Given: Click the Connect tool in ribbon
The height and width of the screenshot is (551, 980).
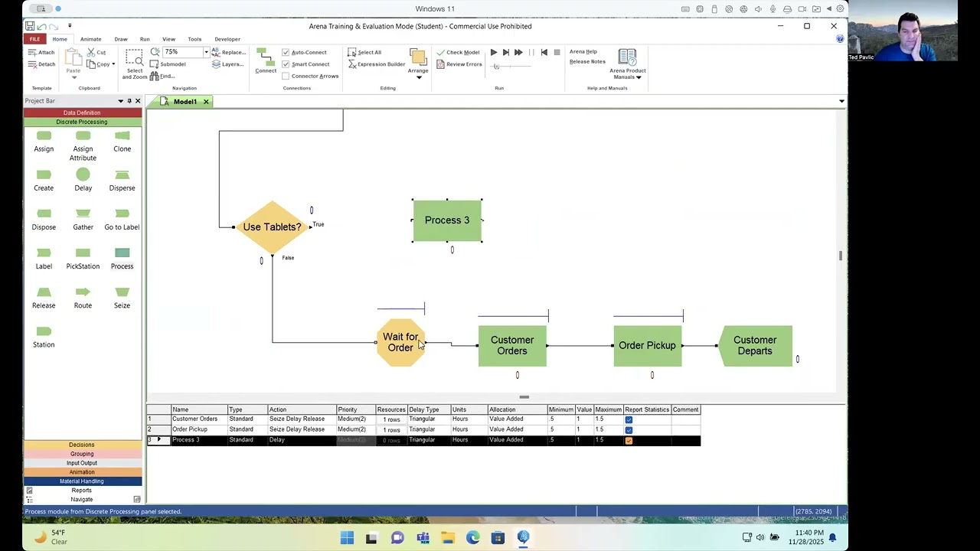Looking at the screenshot, I should (266, 61).
